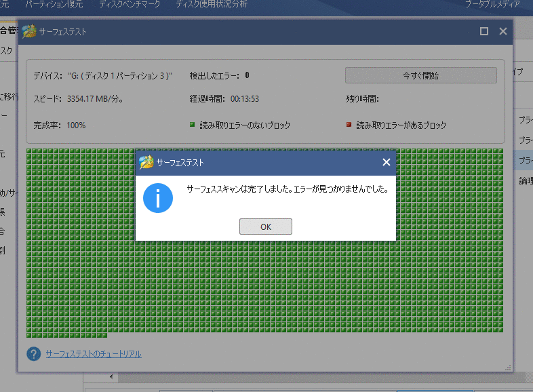Maximize the サーフェステスト window

point(484,31)
